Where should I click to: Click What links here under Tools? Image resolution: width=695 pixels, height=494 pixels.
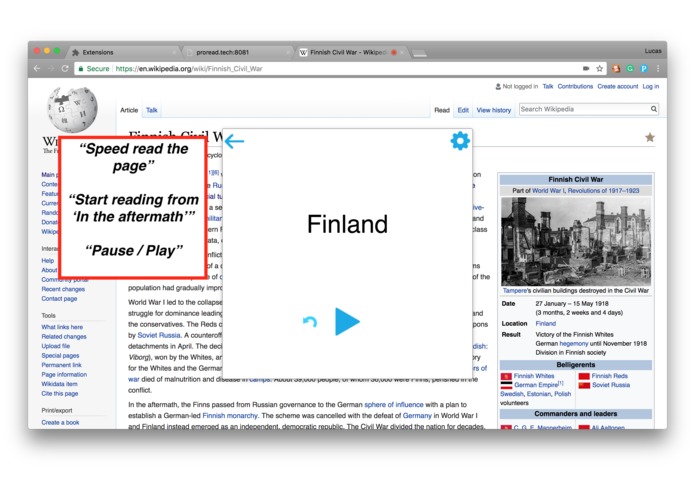(62, 327)
